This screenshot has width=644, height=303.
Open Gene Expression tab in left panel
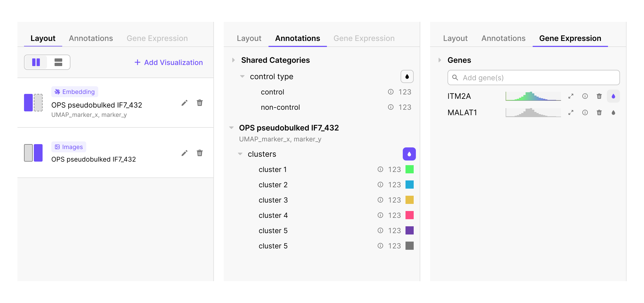[x=157, y=38]
